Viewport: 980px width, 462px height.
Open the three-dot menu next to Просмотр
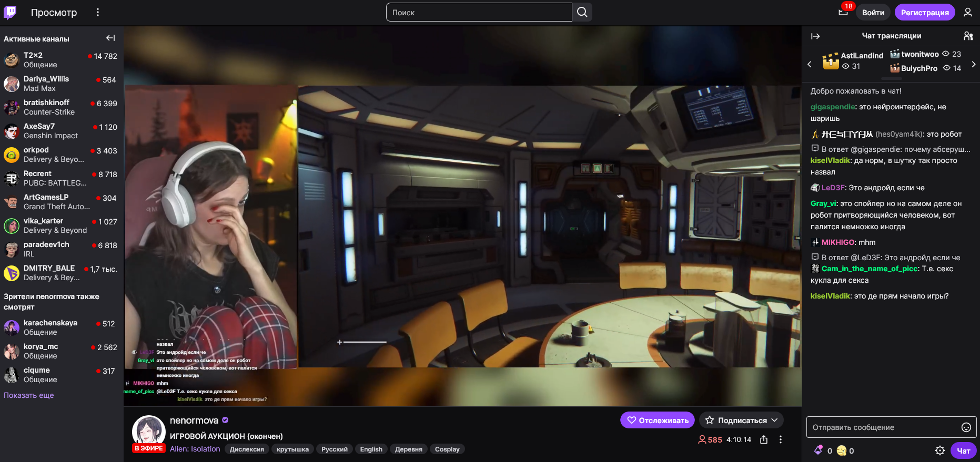coord(98,12)
